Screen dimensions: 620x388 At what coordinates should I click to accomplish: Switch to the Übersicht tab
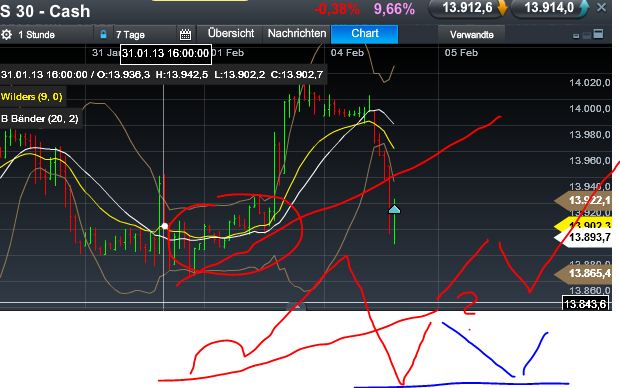point(231,34)
